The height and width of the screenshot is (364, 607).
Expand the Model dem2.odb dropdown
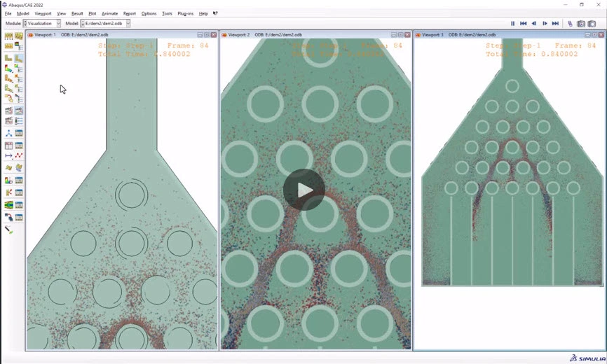coord(128,24)
